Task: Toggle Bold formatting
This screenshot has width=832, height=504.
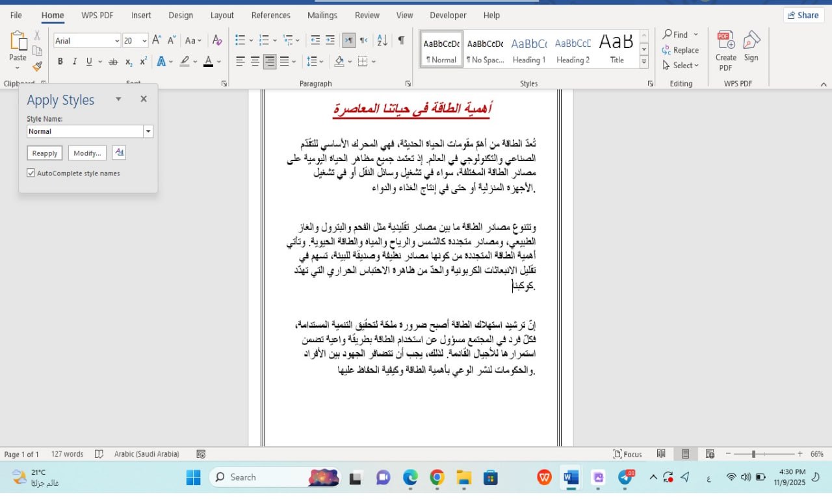Action: coord(60,62)
